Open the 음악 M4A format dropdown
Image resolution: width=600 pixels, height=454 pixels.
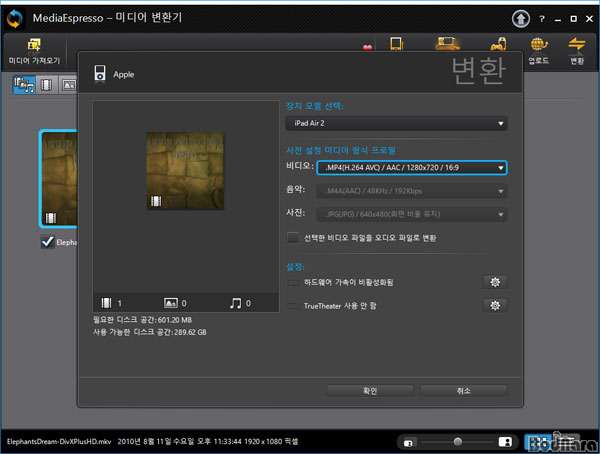[412, 191]
